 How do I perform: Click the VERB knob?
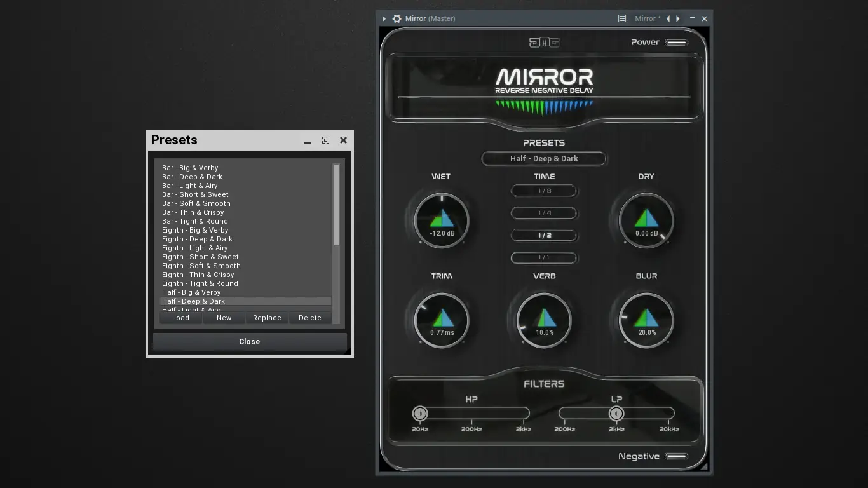coord(544,320)
